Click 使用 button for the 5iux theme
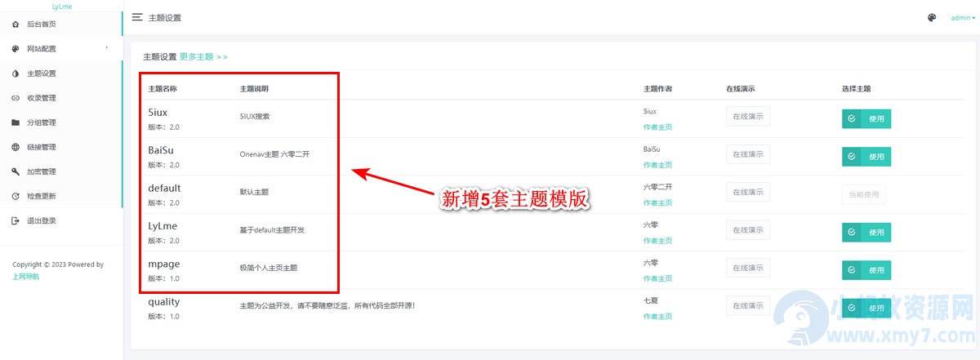Screen dimensions: 980x360 click(866, 118)
